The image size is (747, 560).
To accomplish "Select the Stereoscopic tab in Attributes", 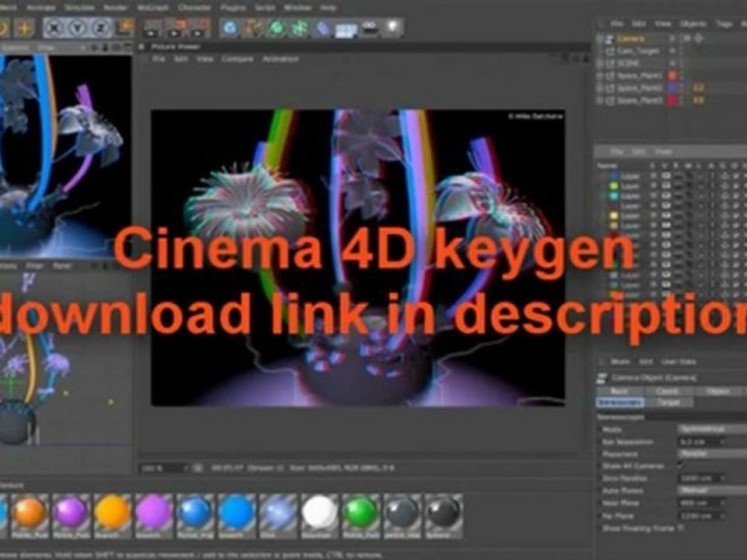I will point(619,402).
